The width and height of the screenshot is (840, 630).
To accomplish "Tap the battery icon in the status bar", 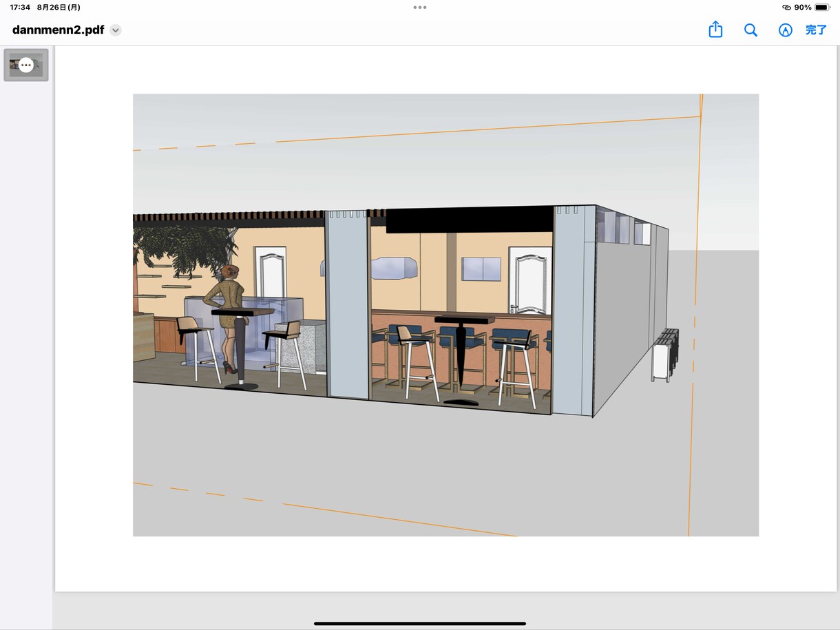I will (822, 7).
